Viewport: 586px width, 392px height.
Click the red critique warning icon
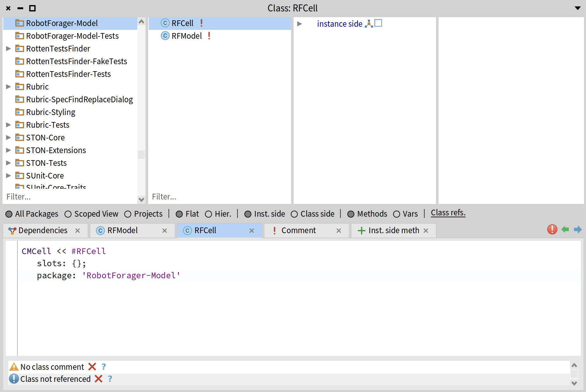pos(552,229)
